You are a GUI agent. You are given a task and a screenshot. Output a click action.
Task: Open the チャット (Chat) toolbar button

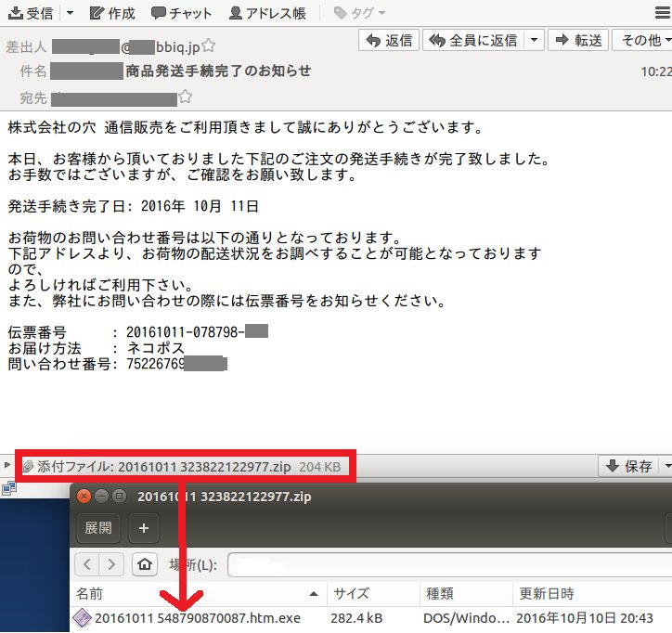point(182,13)
